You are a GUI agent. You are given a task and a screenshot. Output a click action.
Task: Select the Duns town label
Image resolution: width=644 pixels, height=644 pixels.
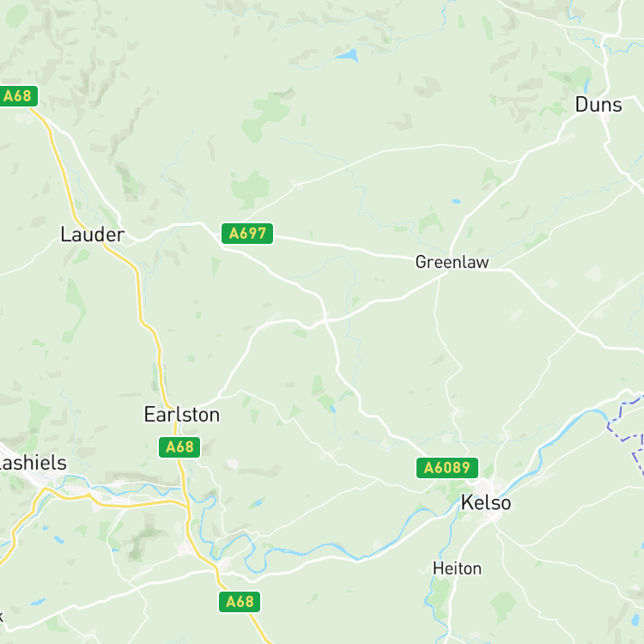(598, 105)
